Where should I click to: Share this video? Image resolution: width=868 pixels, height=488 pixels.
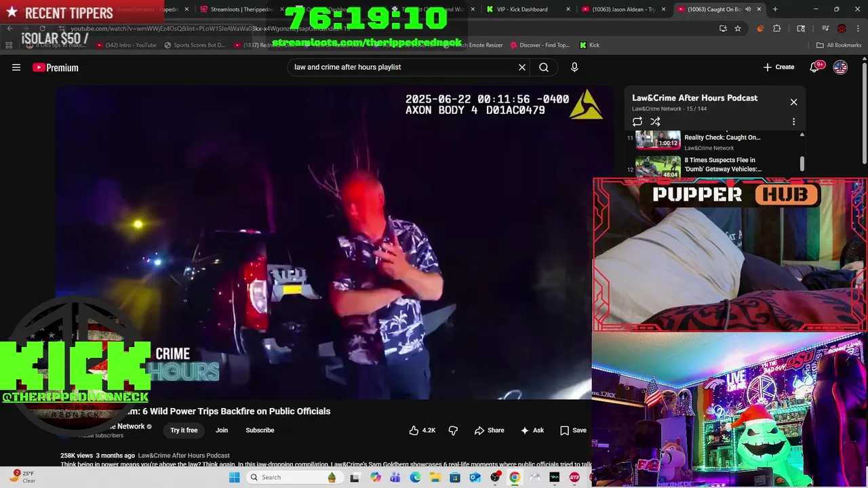pos(489,430)
